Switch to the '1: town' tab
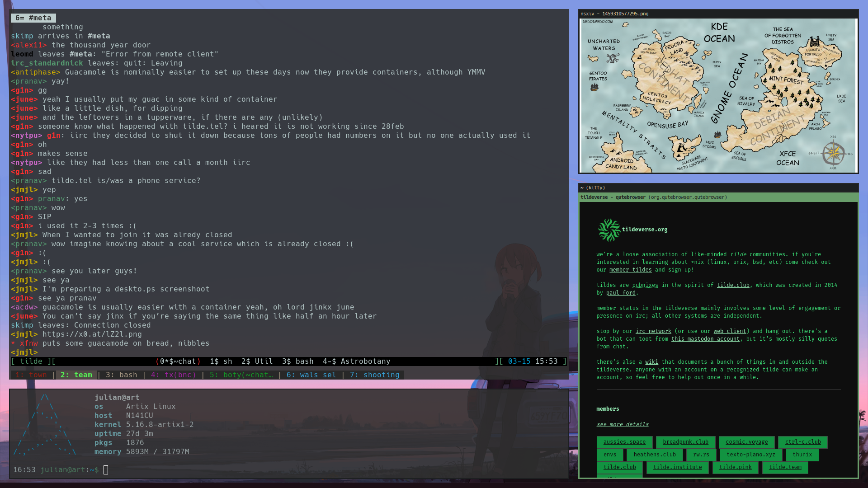This screenshot has height=488, width=868. click(31, 375)
